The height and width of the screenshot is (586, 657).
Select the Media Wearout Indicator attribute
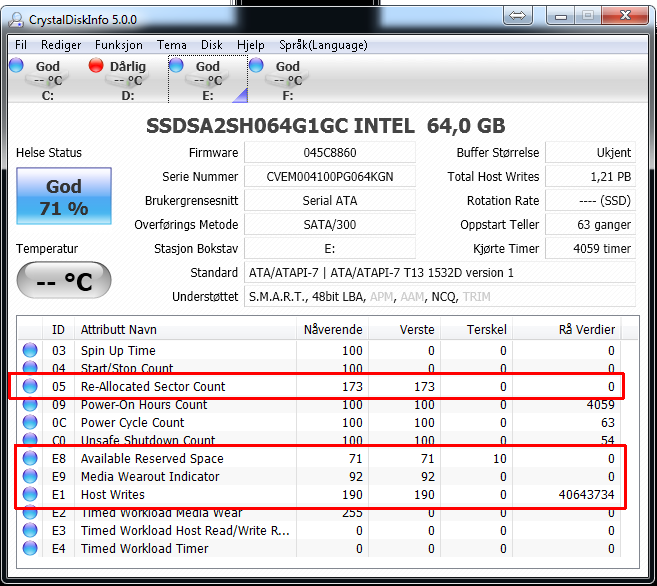click(150, 476)
